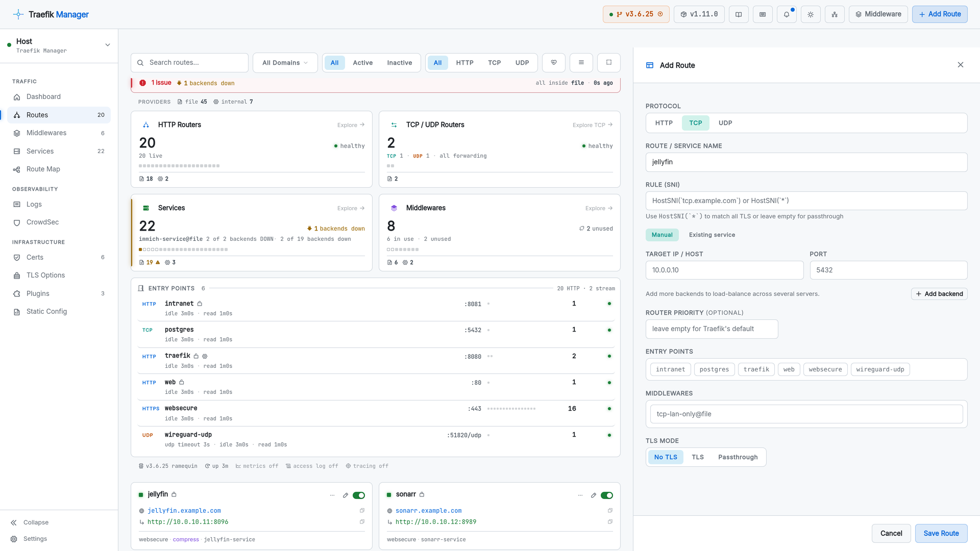Viewport: 980px width, 551px height.
Task: Open the documentation book icon
Action: coord(738,14)
